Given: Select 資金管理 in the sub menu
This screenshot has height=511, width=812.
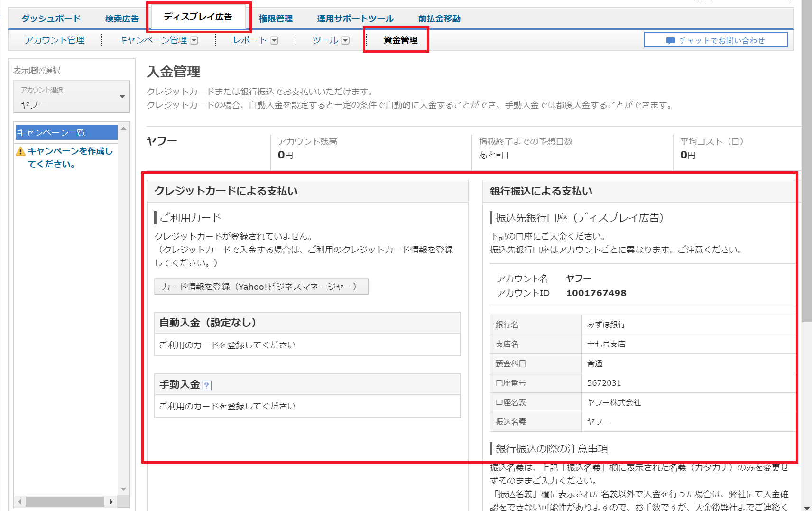Looking at the screenshot, I should (x=400, y=40).
